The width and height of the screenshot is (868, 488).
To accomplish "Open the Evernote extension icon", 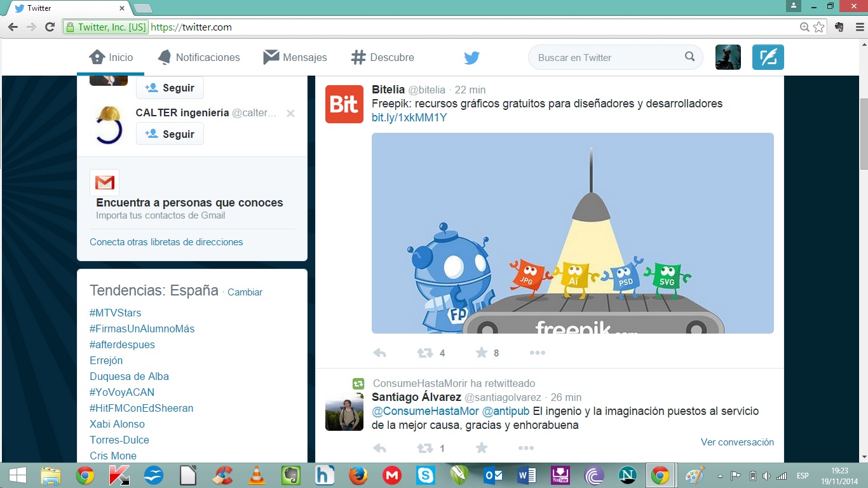I will (x=839, y=27).
